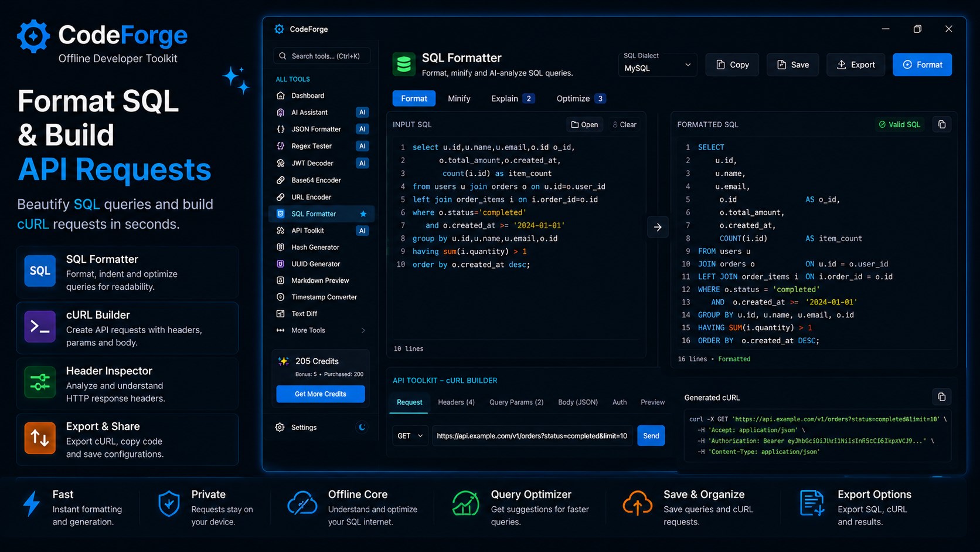
Task: Open JWT Decoder icon in tool list
Action: tap(281, 163)
